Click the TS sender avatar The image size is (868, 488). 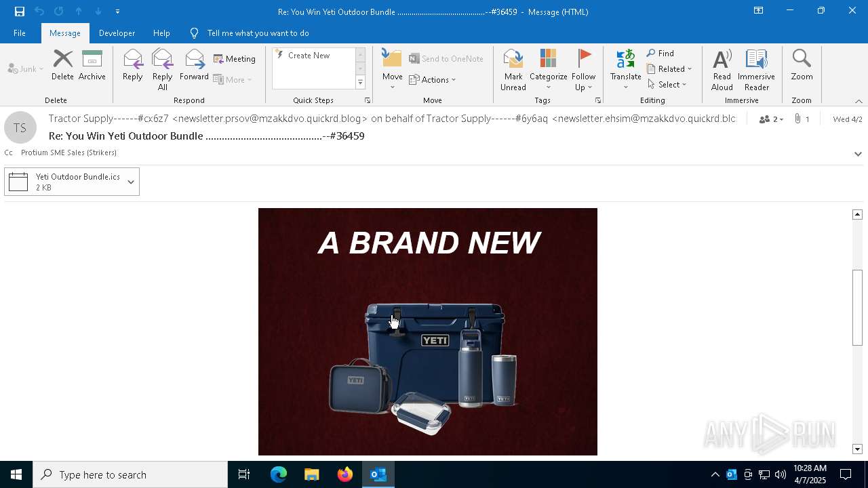[x=20, y=128]
